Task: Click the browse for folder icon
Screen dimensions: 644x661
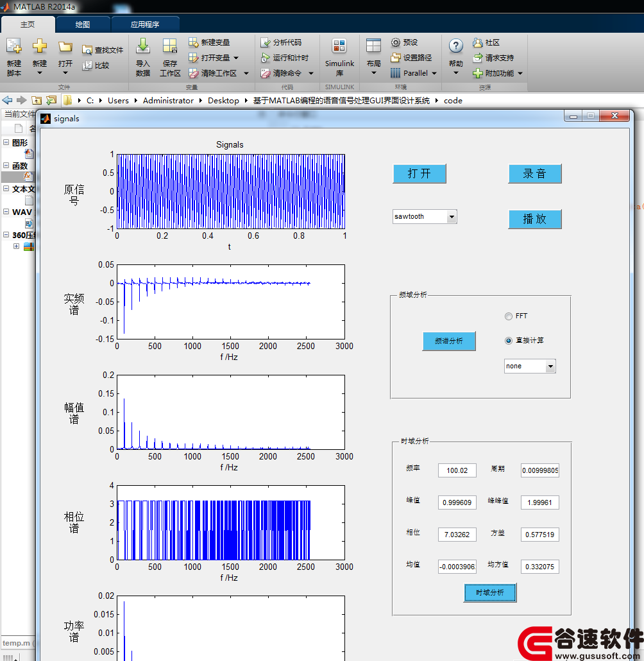Action: (51, 100)
